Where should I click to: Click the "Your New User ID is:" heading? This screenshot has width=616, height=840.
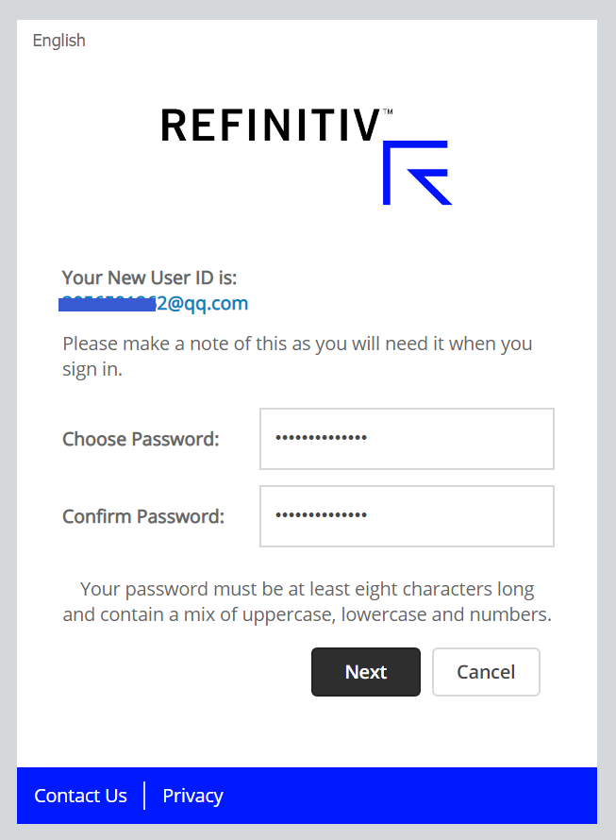149,277
